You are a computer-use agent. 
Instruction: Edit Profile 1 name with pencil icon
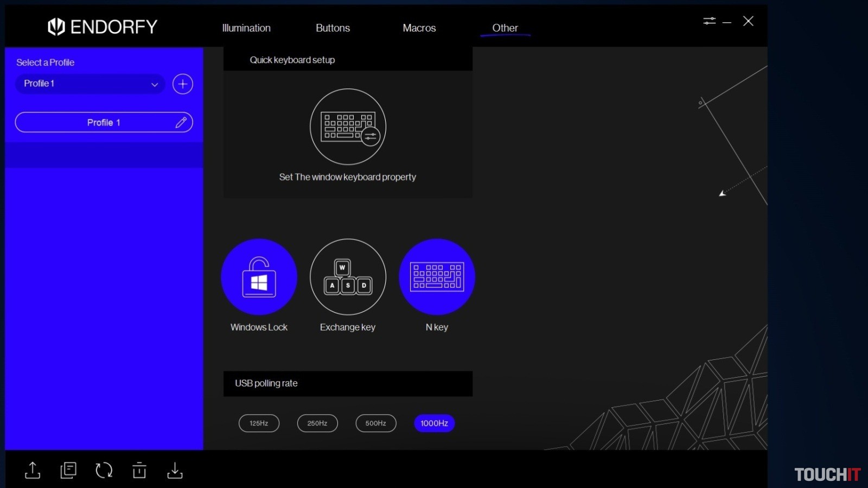pyautogui.click(x=181, y=123)
